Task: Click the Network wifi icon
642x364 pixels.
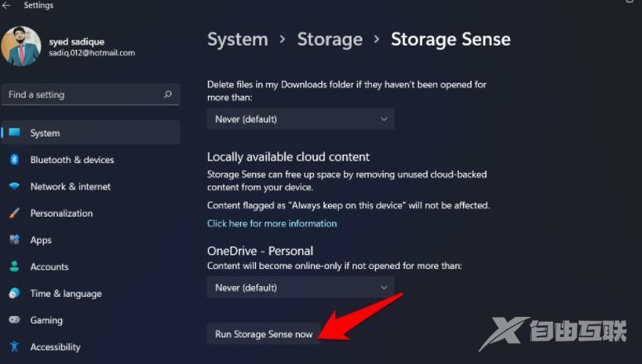Action: click(x=14, y=187)
